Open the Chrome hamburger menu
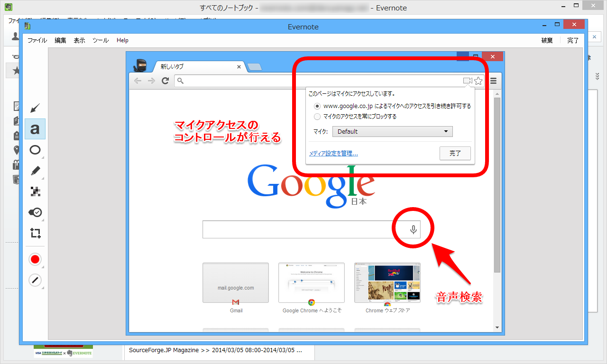607x364 pixels. click(x=493, y=81)
